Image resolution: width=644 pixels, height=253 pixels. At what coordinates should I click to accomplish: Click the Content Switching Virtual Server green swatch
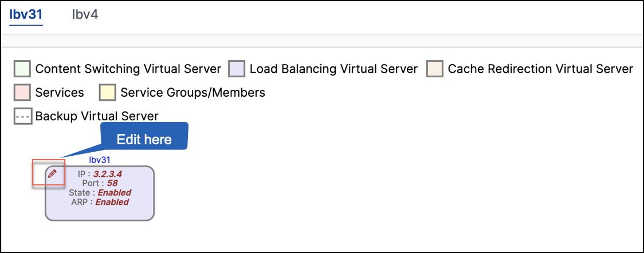coord(22,69)
